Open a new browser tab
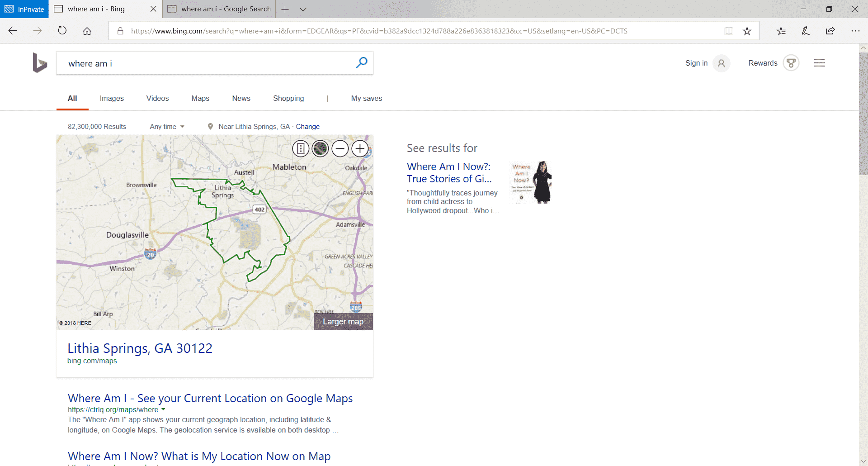 tap(285, 9)
